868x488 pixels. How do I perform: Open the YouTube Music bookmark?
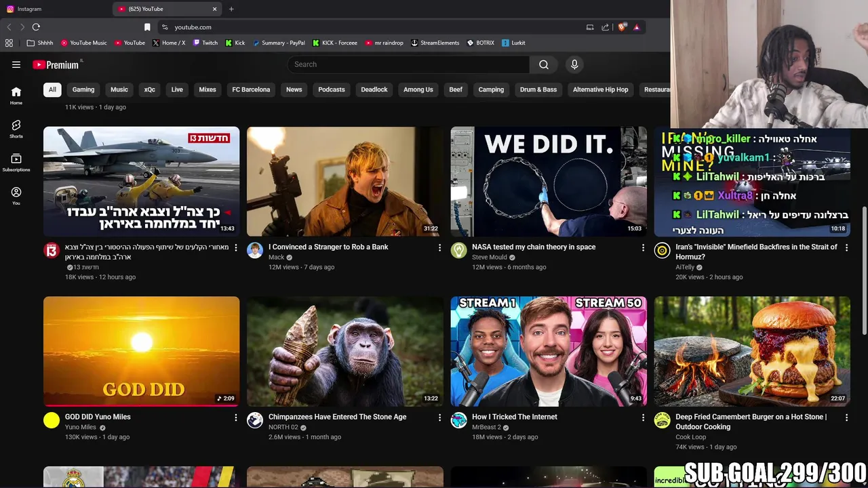[x=84, y=43]
